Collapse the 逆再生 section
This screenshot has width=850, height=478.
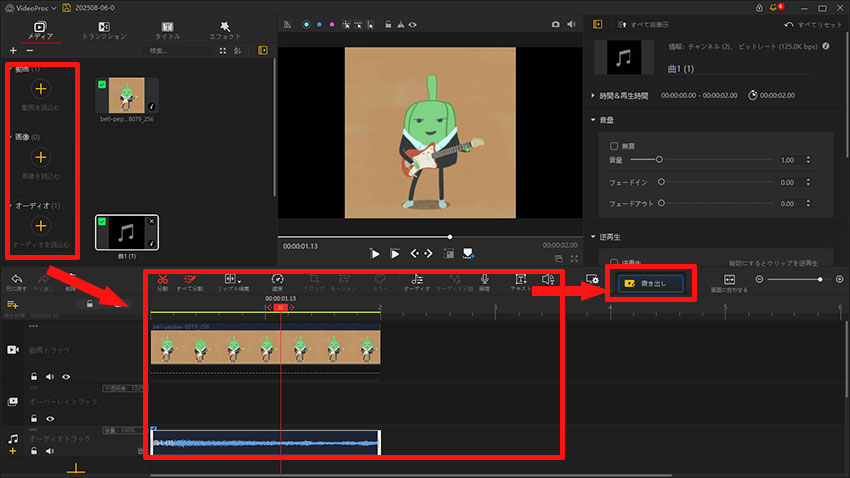point(593,237)
